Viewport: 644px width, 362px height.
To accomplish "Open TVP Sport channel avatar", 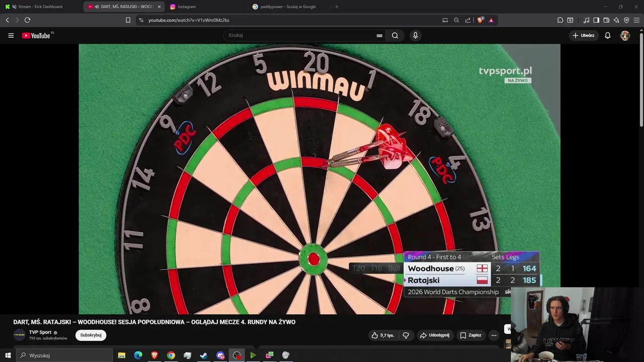I will click(x=19, y=335).
